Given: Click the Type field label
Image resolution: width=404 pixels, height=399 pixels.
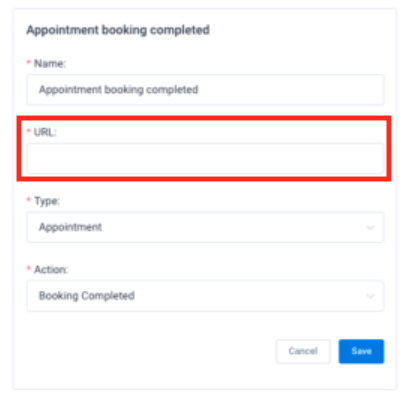Looking at the screenshot, I should tap(47, 201).
